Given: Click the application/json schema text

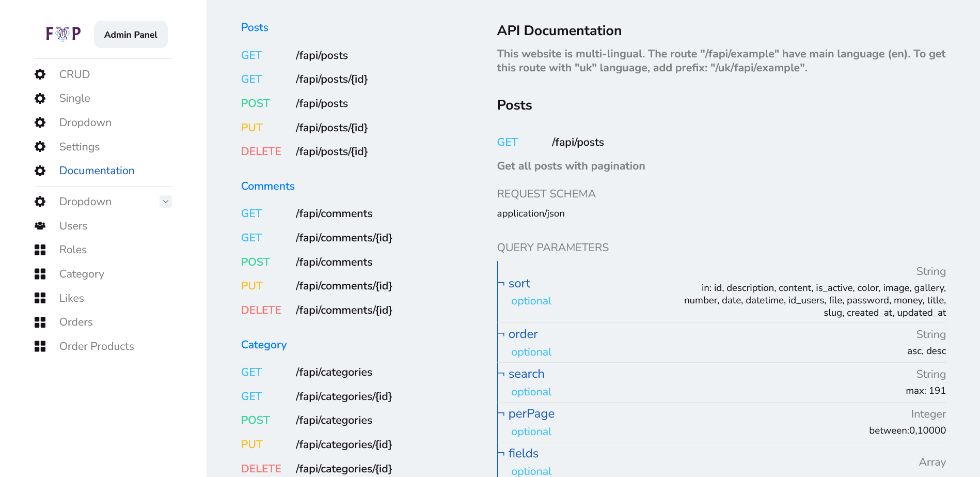Looking at the screenshot, I should tap(531, 213).
